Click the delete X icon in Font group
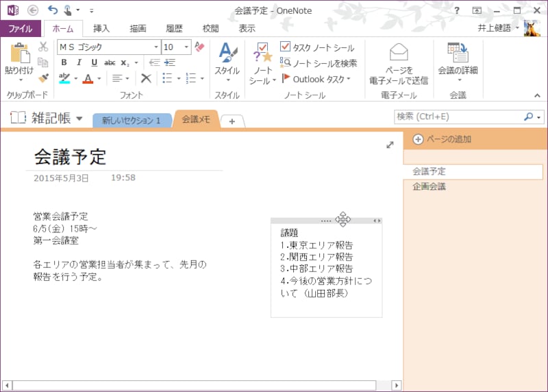Image resolution: width=548 pixels, height=392 pixels. pos(145,78)
